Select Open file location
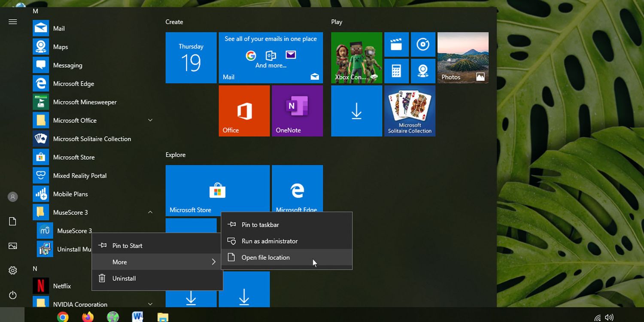 287,258
